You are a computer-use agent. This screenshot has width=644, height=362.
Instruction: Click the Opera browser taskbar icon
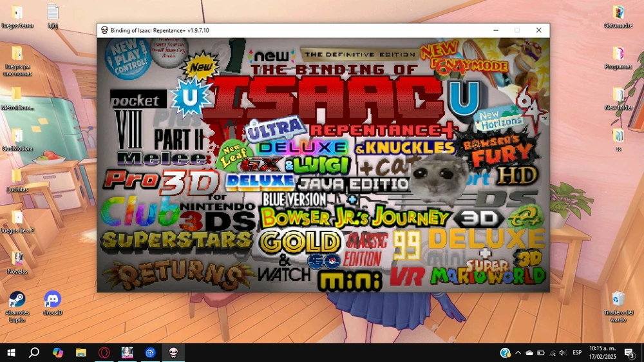[x=104, y=352]
